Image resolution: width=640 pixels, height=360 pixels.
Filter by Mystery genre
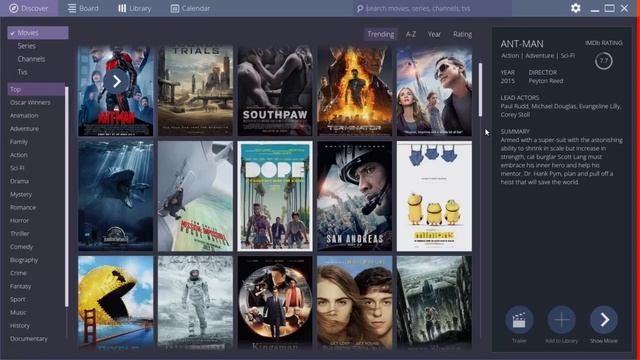pos(21,194)
